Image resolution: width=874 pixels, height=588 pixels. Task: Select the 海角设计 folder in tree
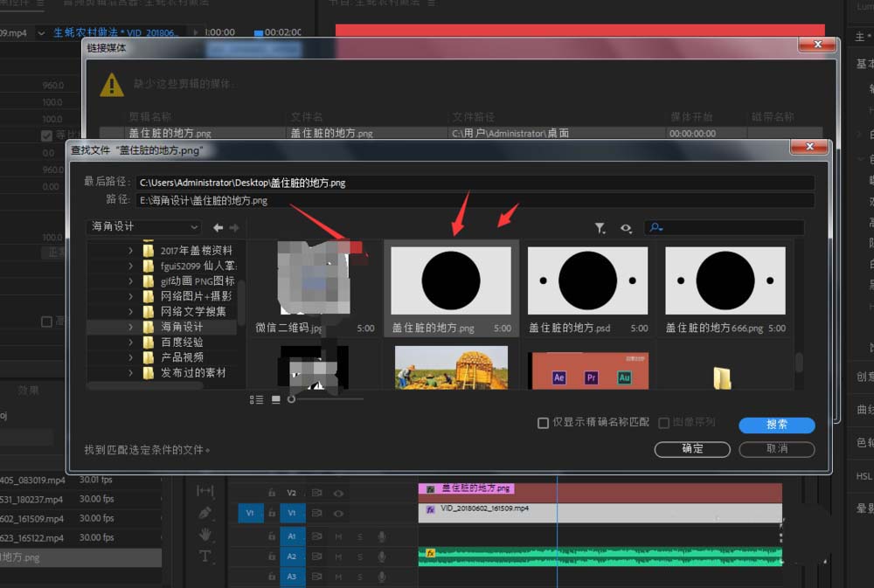point(163,327)
